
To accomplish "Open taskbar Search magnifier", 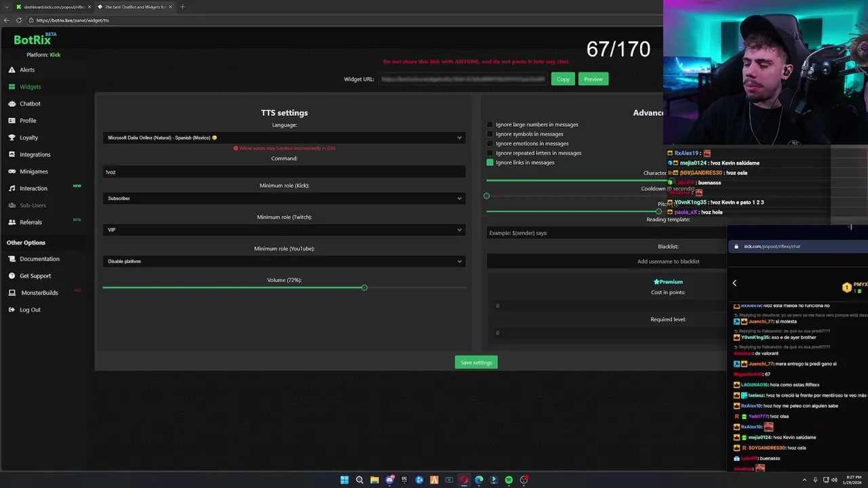I will [x=359, y=480].
